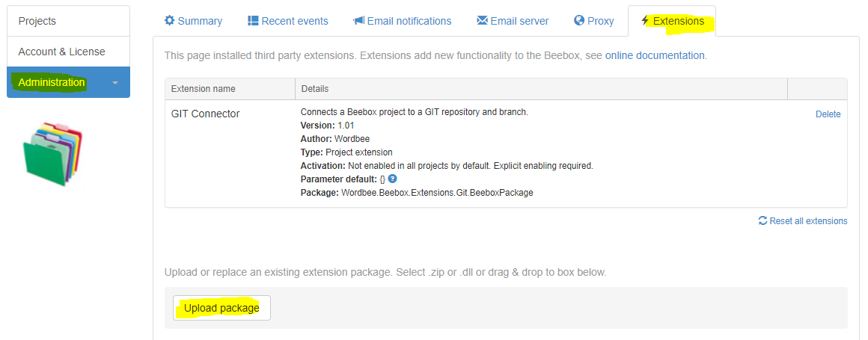Open the Recent events tab
This screenshot has width=868, height=340.
[x=295, y=21]
